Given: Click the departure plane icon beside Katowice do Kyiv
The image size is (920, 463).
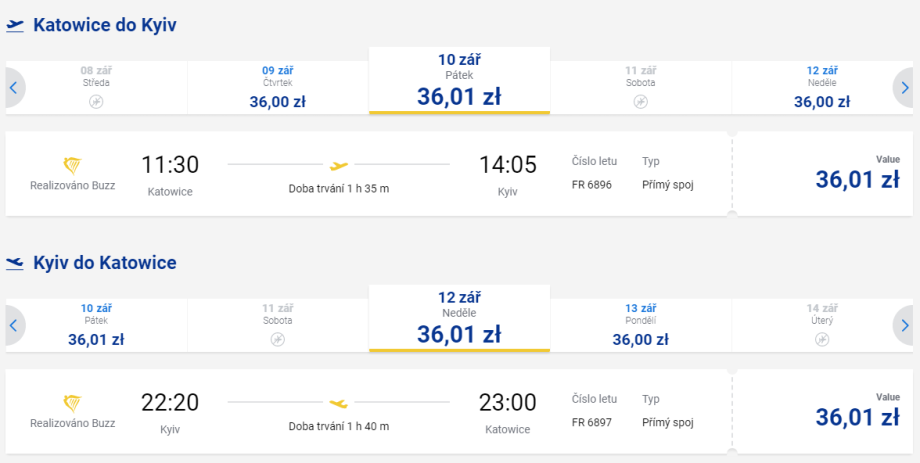Looking at the screenshot, I should pos(15,26).
